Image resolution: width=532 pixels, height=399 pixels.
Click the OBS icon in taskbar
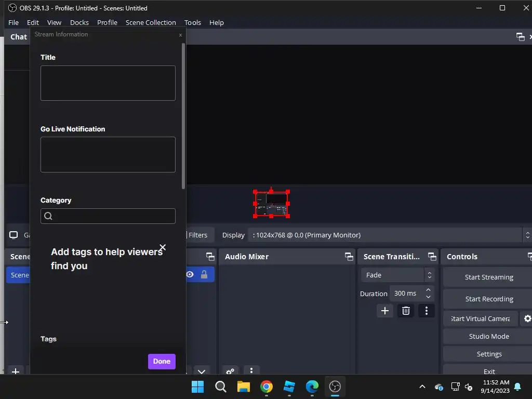(335, 387)
